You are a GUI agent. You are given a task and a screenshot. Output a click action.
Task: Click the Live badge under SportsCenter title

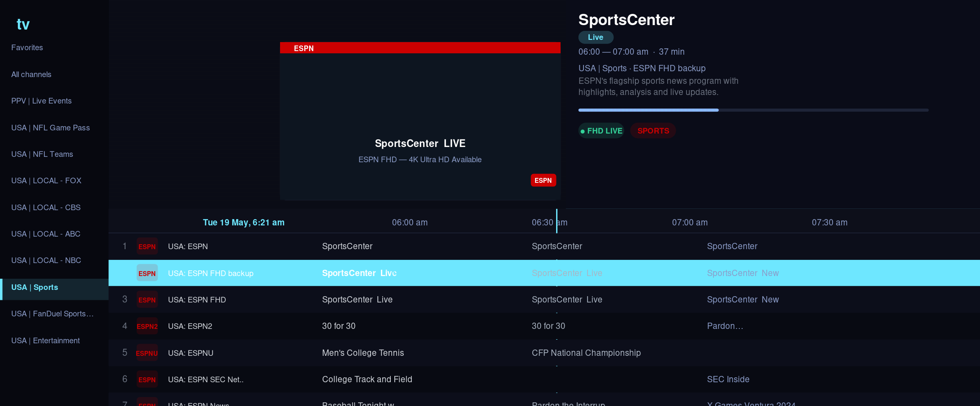[x=596, y=37]
